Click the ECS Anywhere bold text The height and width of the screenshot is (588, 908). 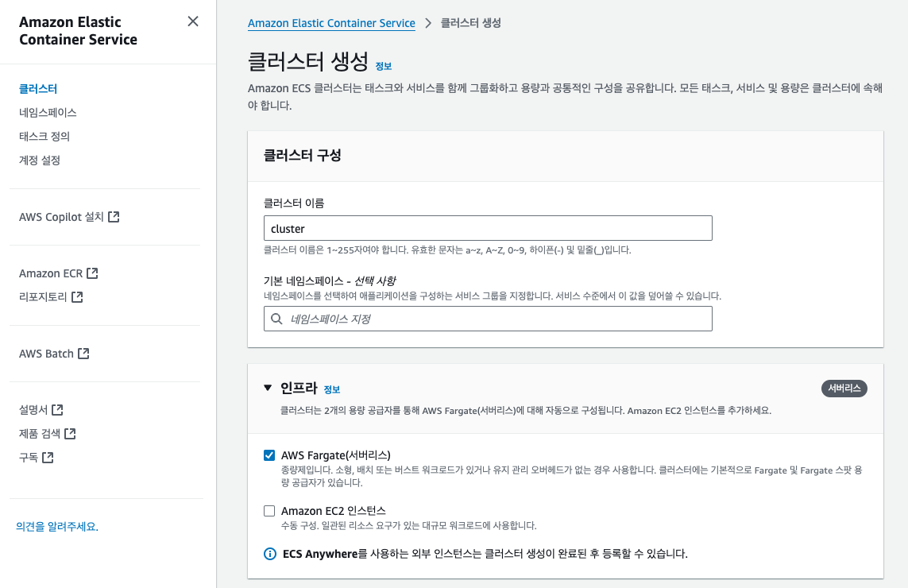(x=320, y=554)
